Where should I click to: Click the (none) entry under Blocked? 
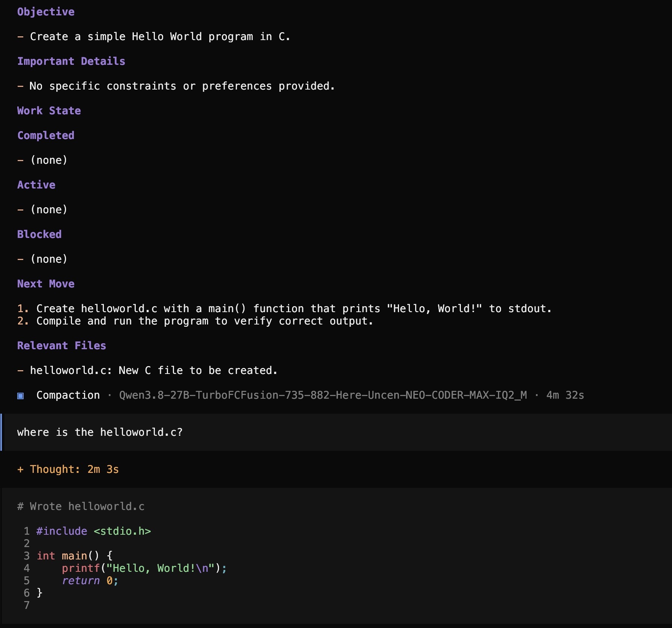[x=49, y=259]
